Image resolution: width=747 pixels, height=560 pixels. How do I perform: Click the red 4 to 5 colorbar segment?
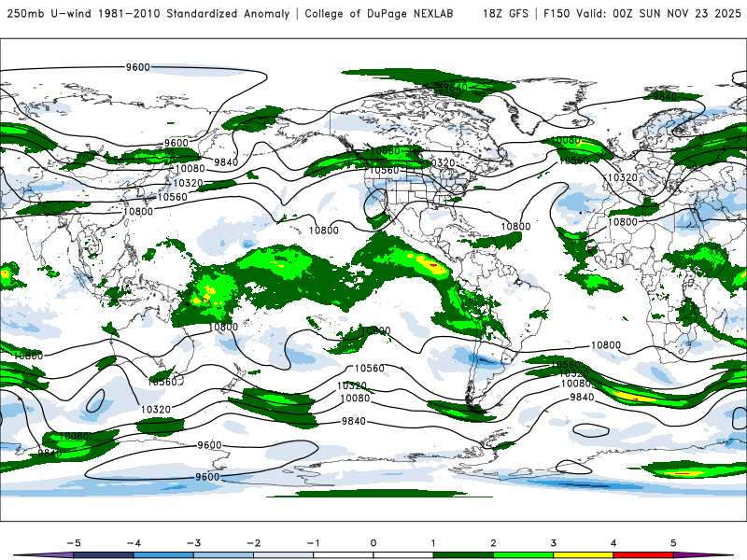pyautogui.click(x=643, y=555)
